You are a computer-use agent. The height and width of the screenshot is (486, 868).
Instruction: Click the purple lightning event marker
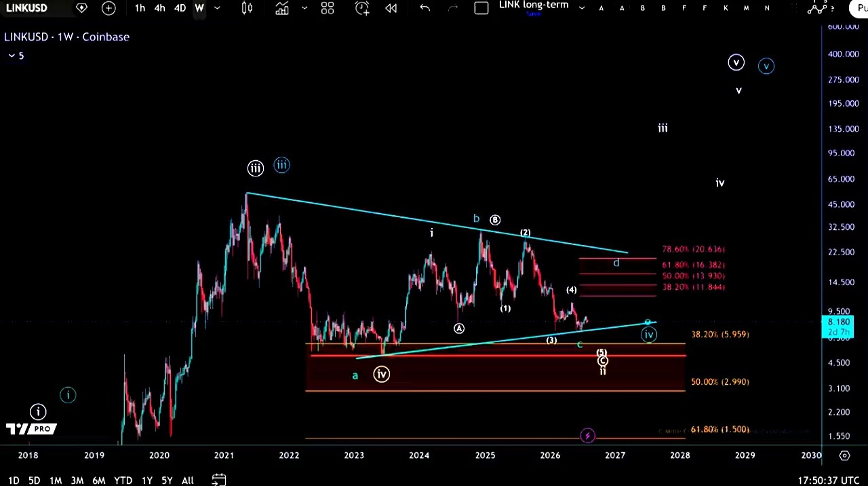(588, 436)
